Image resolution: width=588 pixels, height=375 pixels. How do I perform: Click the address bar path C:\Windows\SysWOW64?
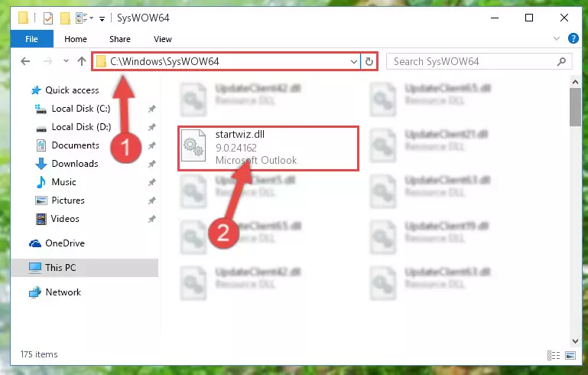pyautogui.click(x=164, y=61)
